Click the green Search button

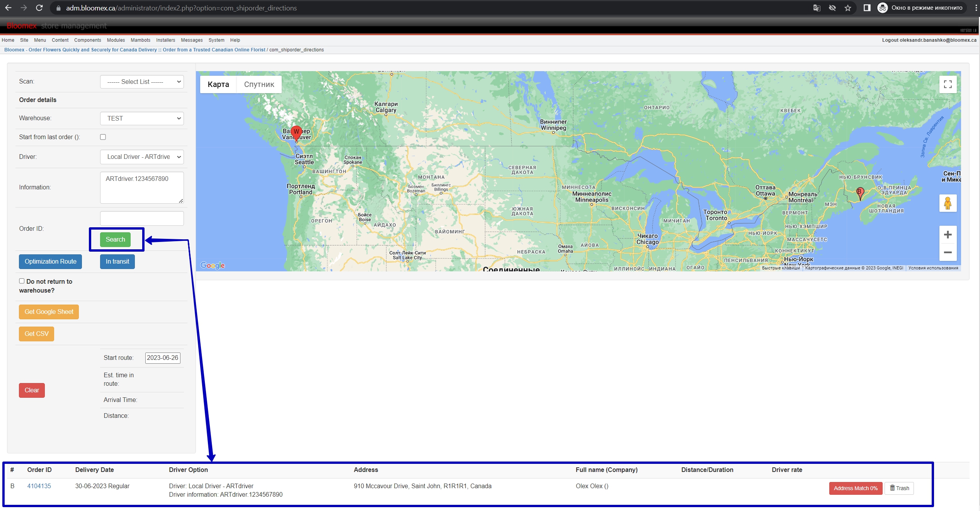115,239
